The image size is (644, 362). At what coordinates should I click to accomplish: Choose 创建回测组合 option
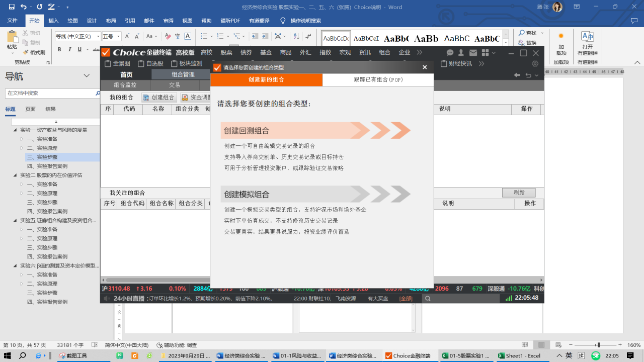click(315, 130)
